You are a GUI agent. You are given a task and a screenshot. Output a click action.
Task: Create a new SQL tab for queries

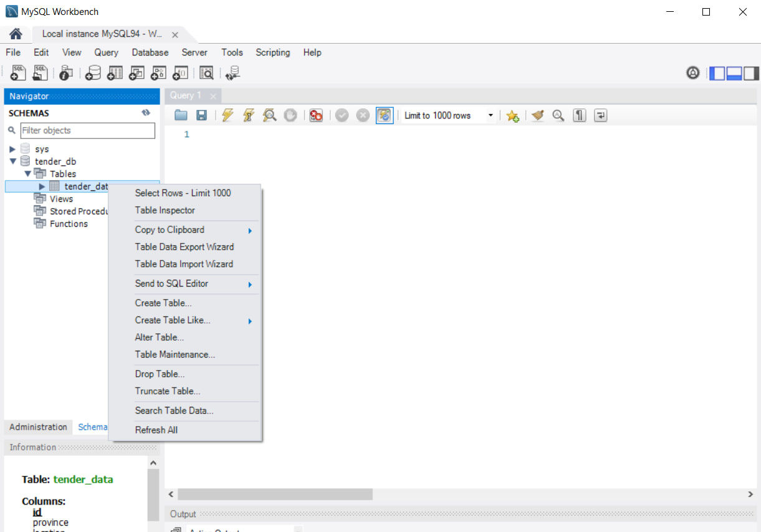coord(18,73)
